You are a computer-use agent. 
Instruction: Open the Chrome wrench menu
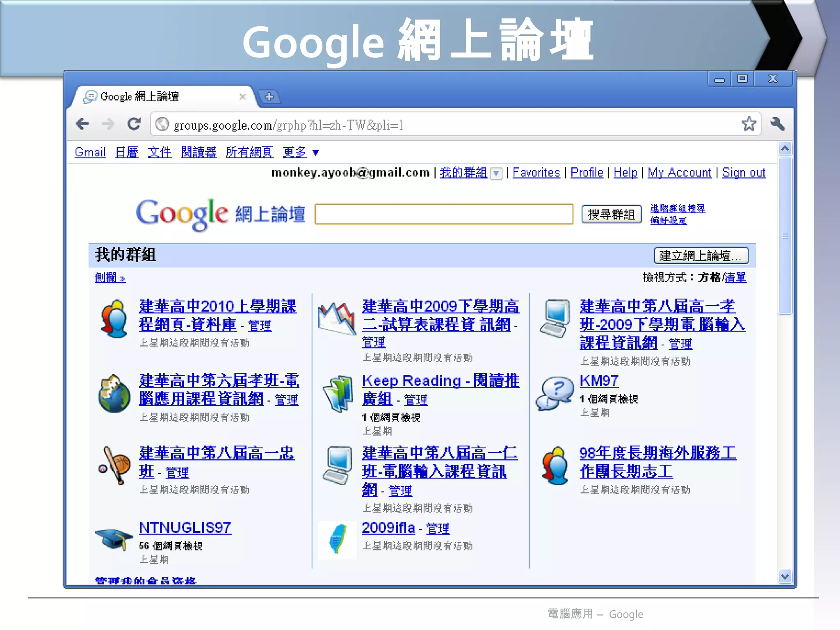pyautogui.click(x=777, y=123)
